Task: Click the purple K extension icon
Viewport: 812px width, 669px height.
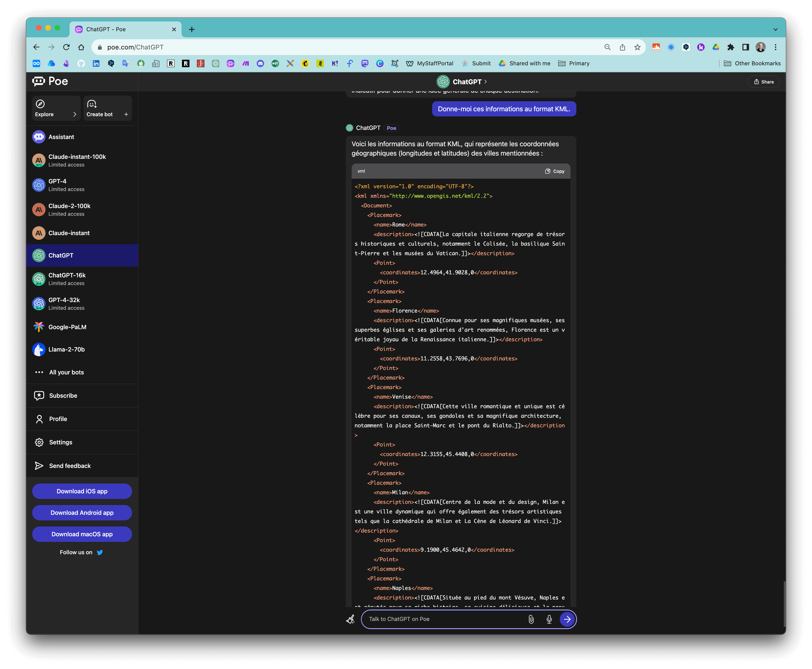Action: [701, 47]
